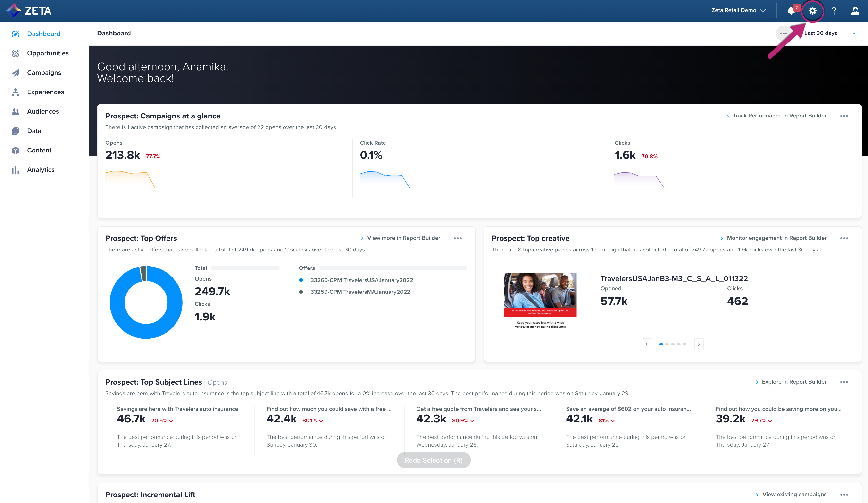Image resolution: width=868 pixels, height=503 pixels.
Task: Click 33259-CPM TravelersMAJanuary2022 offer name
Action: click(360, 292)
